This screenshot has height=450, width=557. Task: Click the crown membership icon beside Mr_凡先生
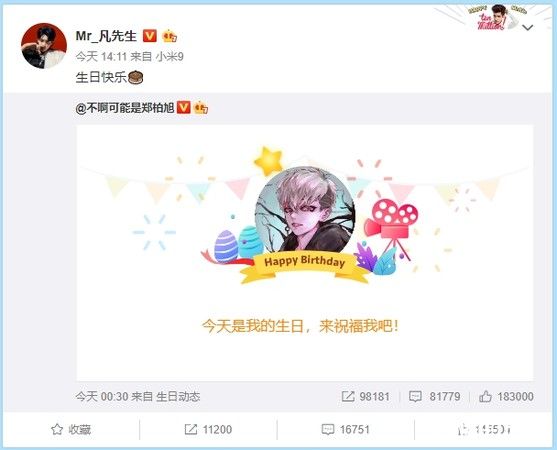pos(169,36)
